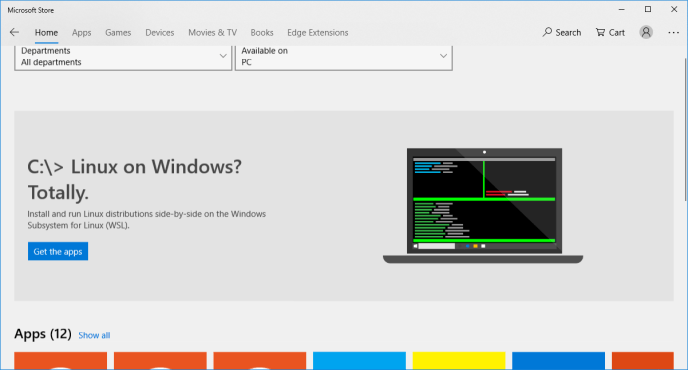Click the 'Linux on Windows? Totally.' headline
This screenshot has width=688, height=370.
pyautogui.click(x=134, y=180)
